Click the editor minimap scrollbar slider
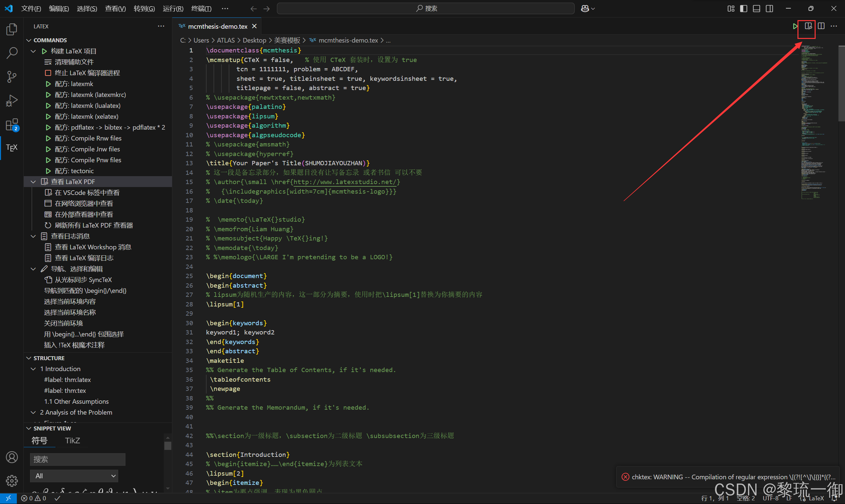This screenshot has width=845, height=504. pos(841,83)
